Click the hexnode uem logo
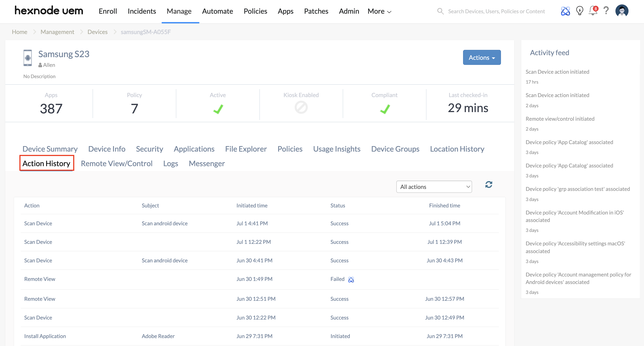This screenshot has width=644, height=346. click(x=49, y=11)
